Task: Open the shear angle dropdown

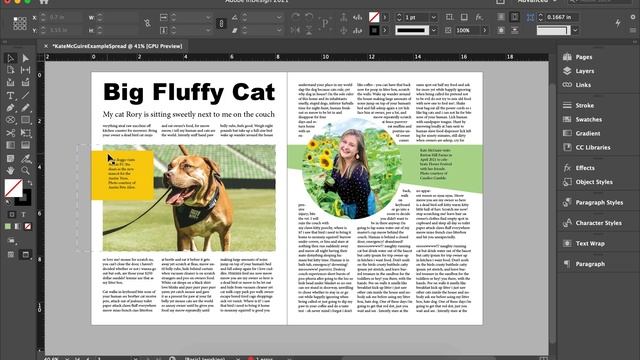Action: [x=279, y=30]
